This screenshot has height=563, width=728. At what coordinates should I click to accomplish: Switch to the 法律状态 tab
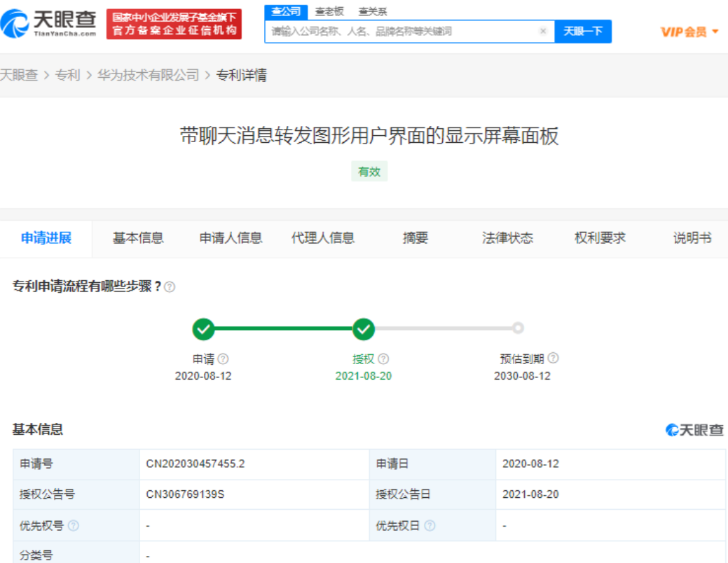tap(507, 238)
